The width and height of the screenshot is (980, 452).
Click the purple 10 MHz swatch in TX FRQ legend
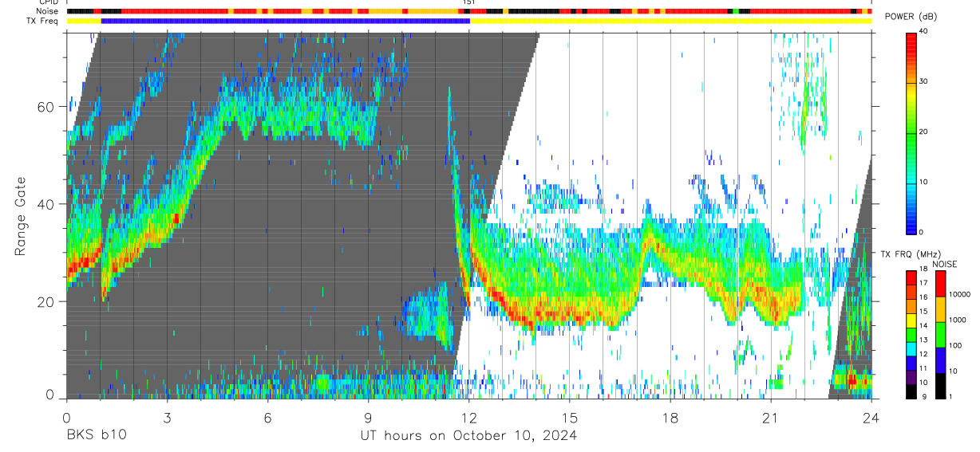[x=911, y=377]
